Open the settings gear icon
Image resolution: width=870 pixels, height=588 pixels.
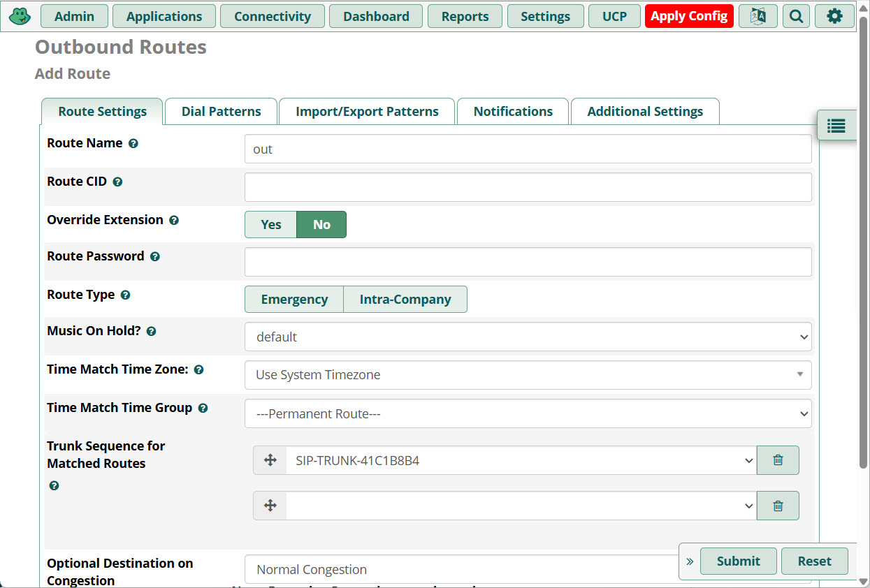point(834,16)
